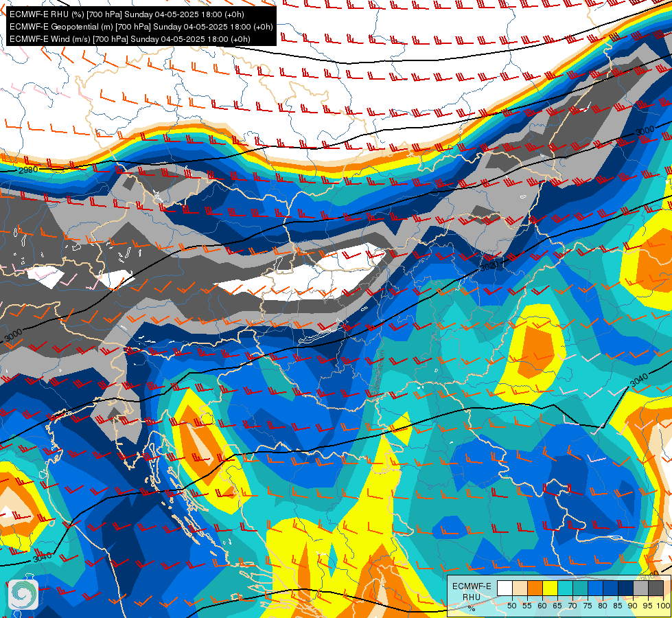Click the 3020 geopotential contour label

click(x=489, y=266)
